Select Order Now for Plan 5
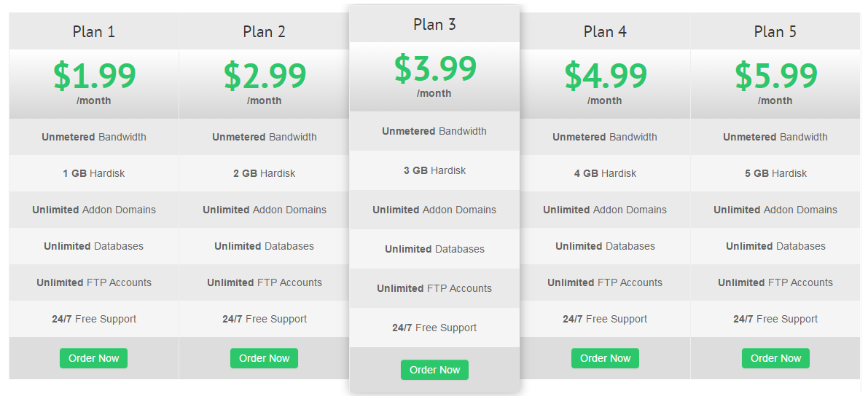Screen dimensions: 868x396 pyautogui.click(x=775, y=358)
